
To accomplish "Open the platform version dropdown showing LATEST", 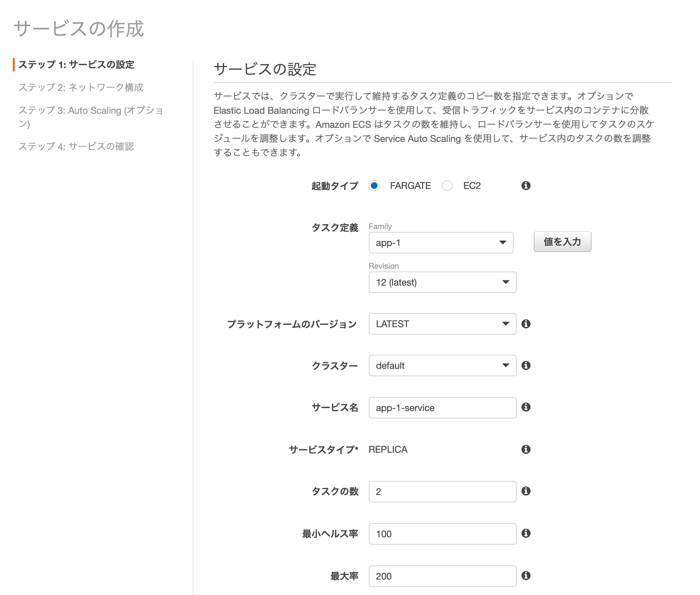I will click(442, 324).
